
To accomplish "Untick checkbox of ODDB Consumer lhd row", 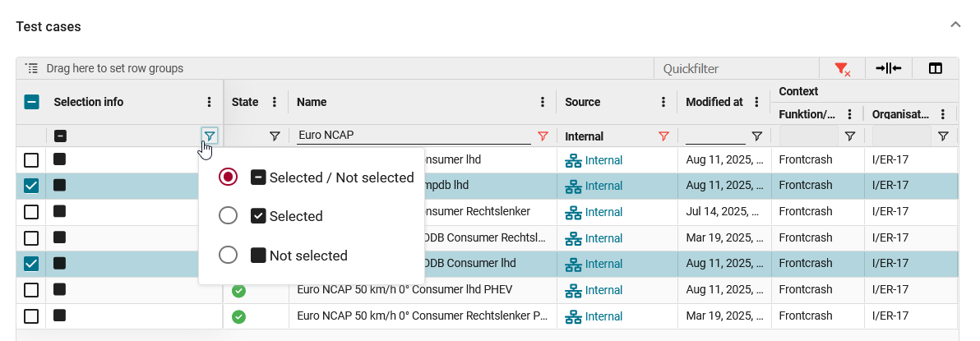I will click(31, 265).
